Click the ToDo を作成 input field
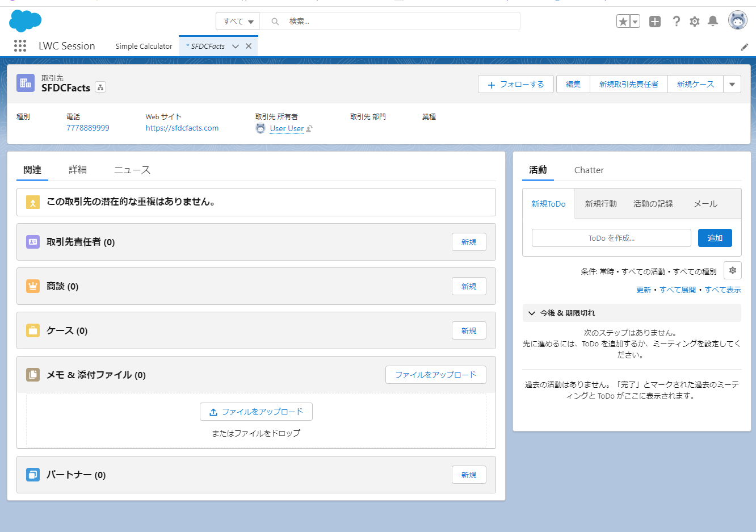756x532 pixels. tap(611, 238)
